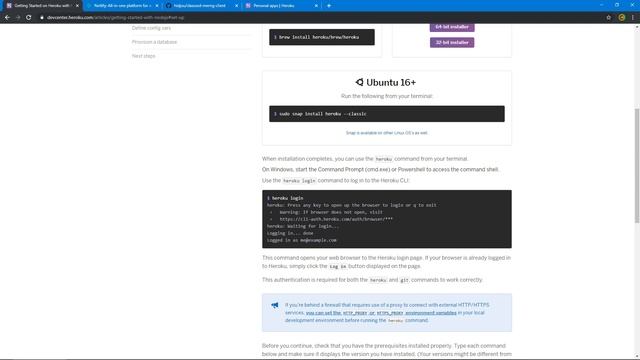Open the Define config vars sidebar link
Viewport: 640px width, 360px height.
[x=151, y=28]
